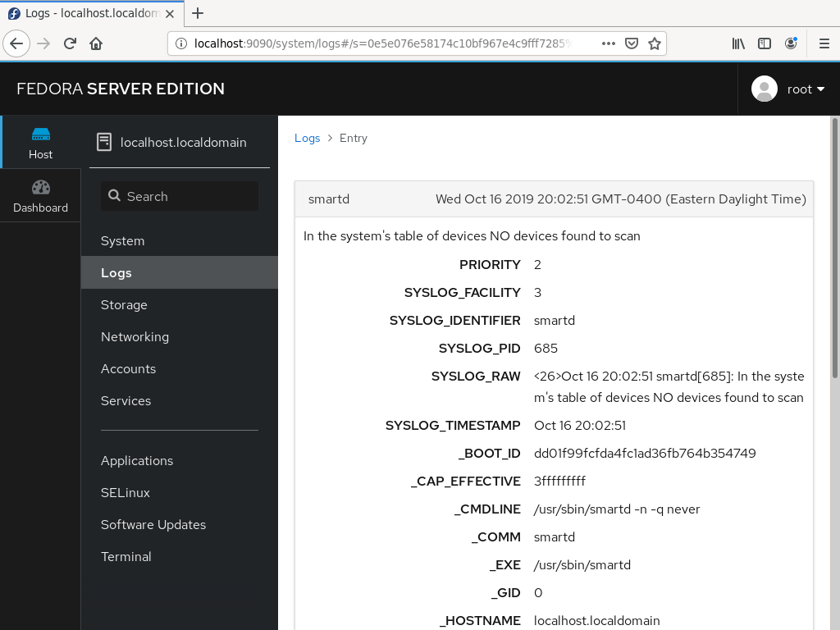Select Logs in the sidebar
840x630 pixels.
pos(180,272)
